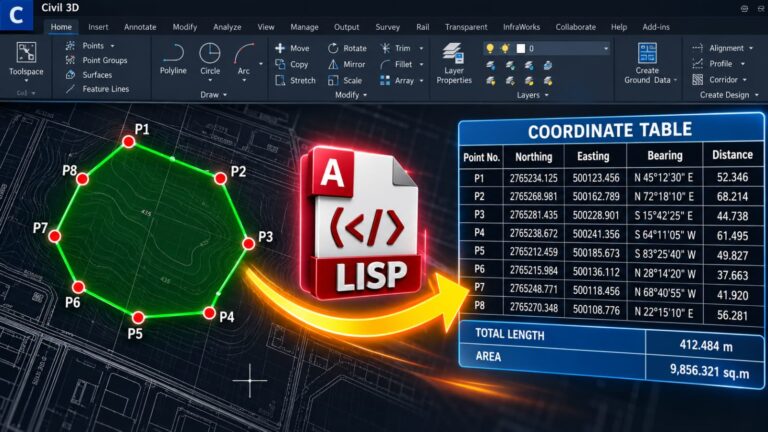Click the Points tool icon
Image resolution: width=768 pixels, height=432 pixels.
71,46
